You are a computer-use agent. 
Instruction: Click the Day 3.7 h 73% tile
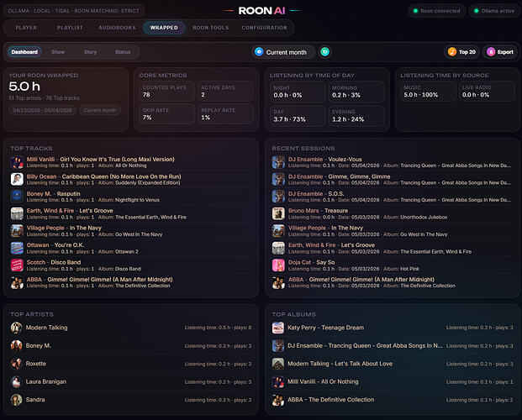coord(298,115)
